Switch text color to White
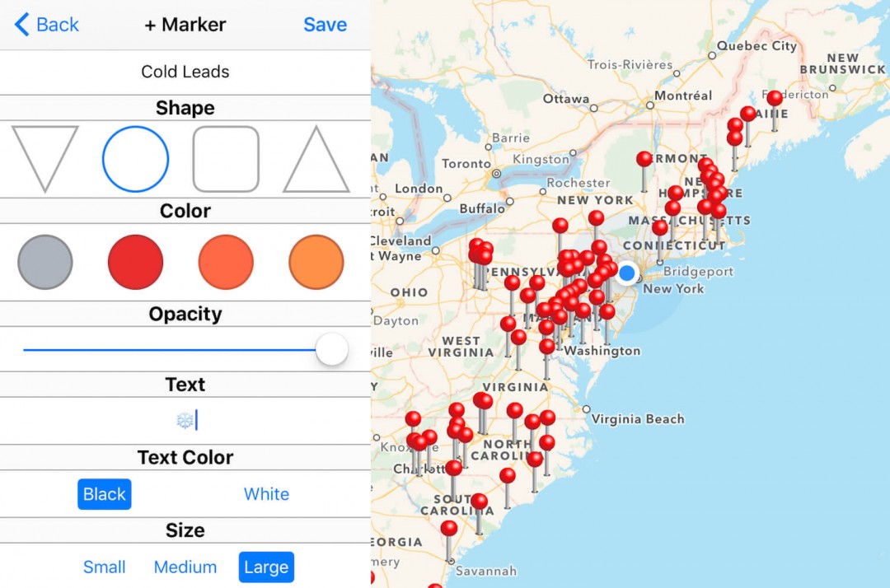The height and width of the screenshot is (588, 890). [266, 493]
